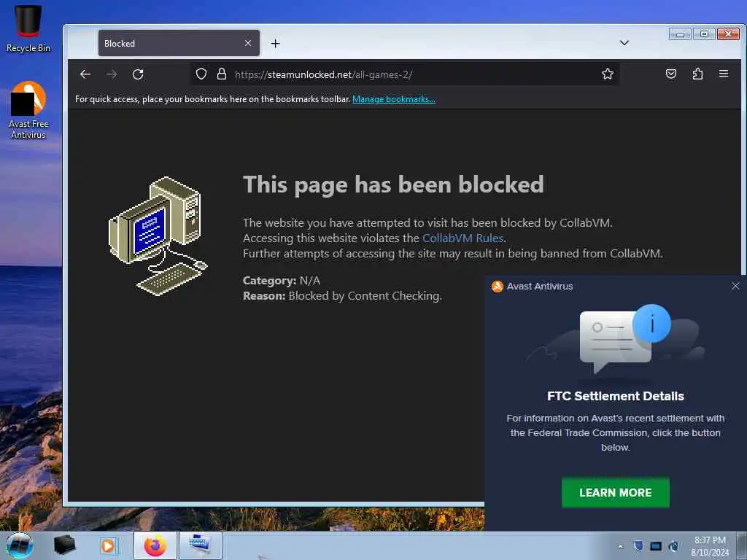Click the 'Category: N/A' line
Image resolution: width=747 pixels, height=560 pixels.
click(282, 281)
